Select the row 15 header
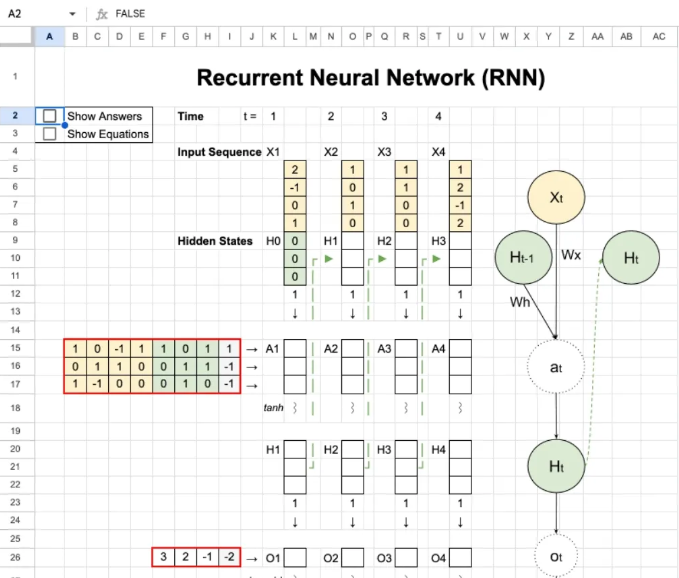 coord(17,348)
